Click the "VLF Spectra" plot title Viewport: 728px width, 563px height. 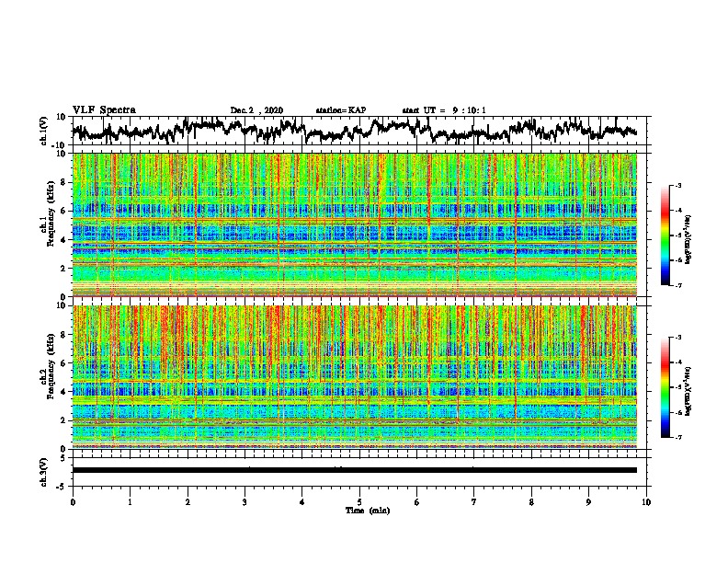(104, 110)
